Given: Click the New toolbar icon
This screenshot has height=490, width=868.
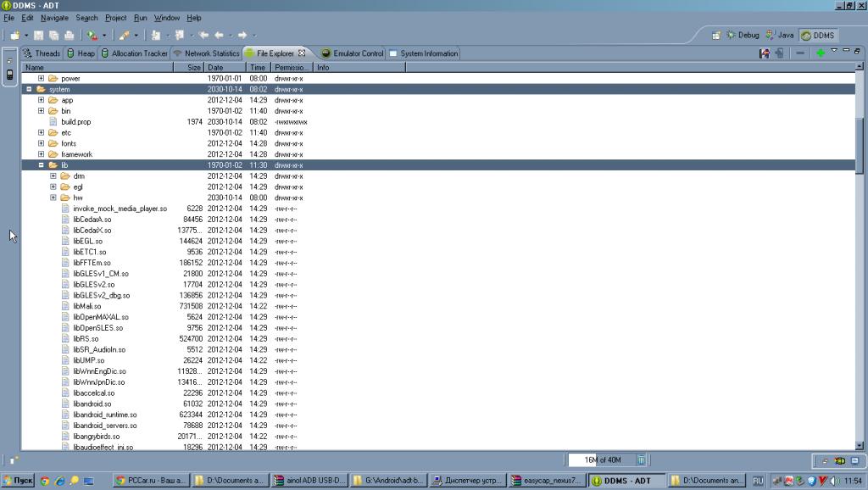Looking at the screenshot, I should point(14,36).
